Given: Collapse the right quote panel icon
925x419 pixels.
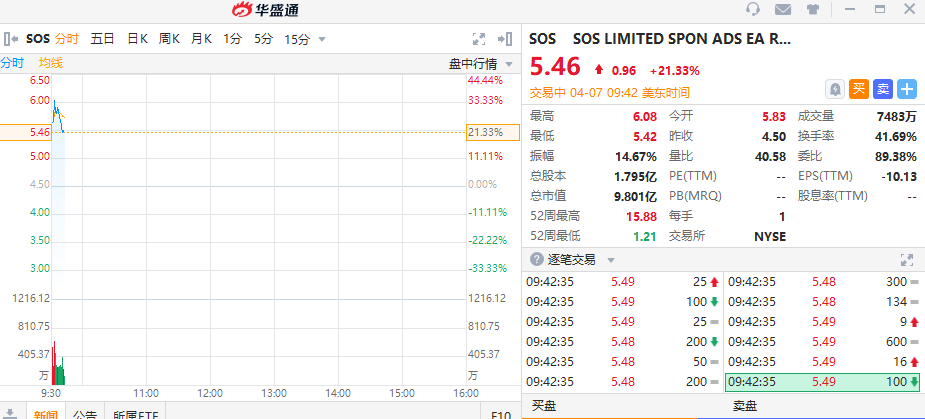Looking at the screenshot, I should (x=509, y=39).
